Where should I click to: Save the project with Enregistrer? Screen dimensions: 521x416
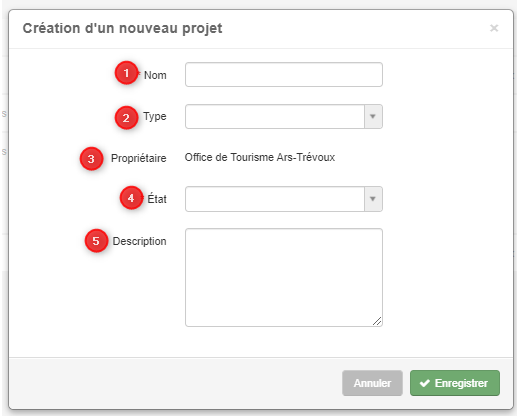[455, 383]
